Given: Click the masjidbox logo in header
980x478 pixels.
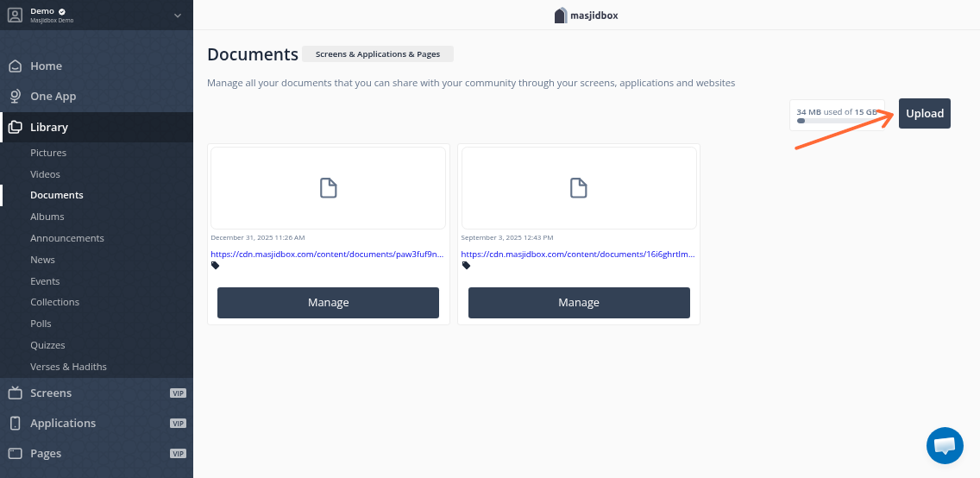Looking at the screenshot, I should click(x=587, y=15).
